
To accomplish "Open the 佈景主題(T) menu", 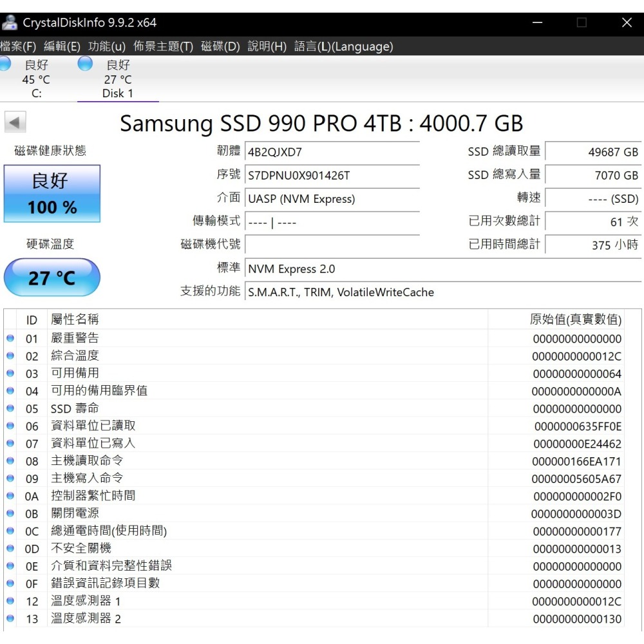I will coord(163,46).
